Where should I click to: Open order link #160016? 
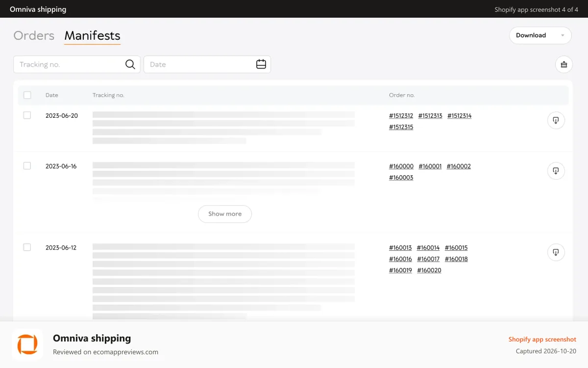click(x=400, y=259)
